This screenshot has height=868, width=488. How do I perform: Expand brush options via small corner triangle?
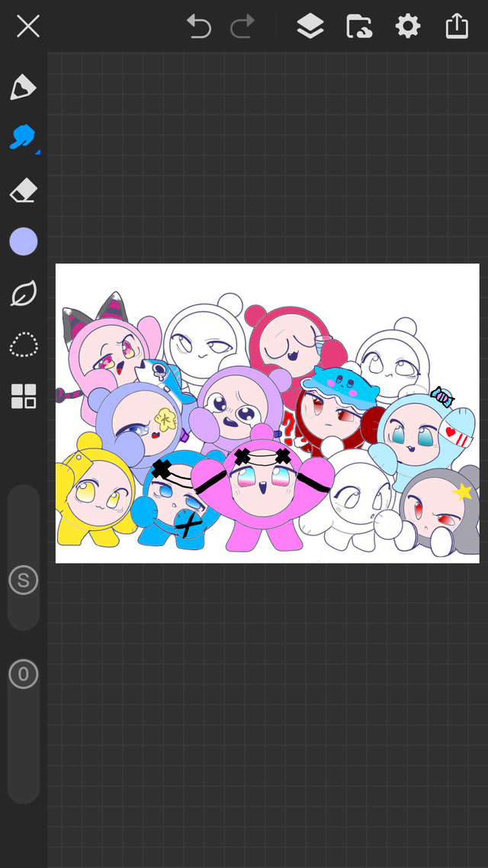coord(37,152)
